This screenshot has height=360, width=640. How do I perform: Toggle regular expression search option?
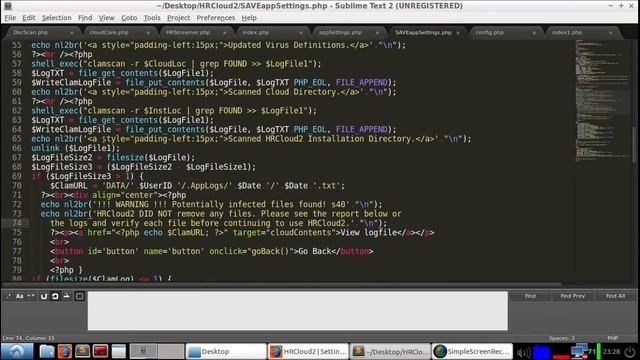point(8,296)
